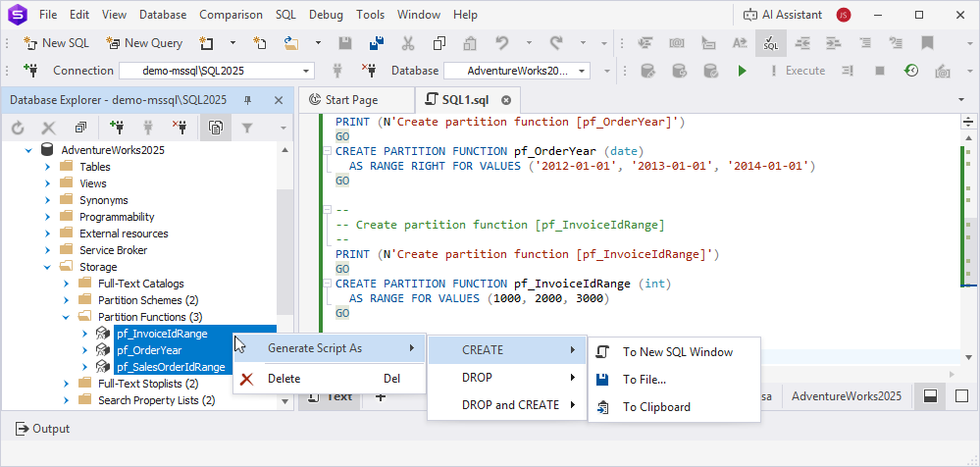The width and height of the screenshot is (980, 467).
Task: Expand the Partition Schemes (2) node
Action: [x=66, y=300]
